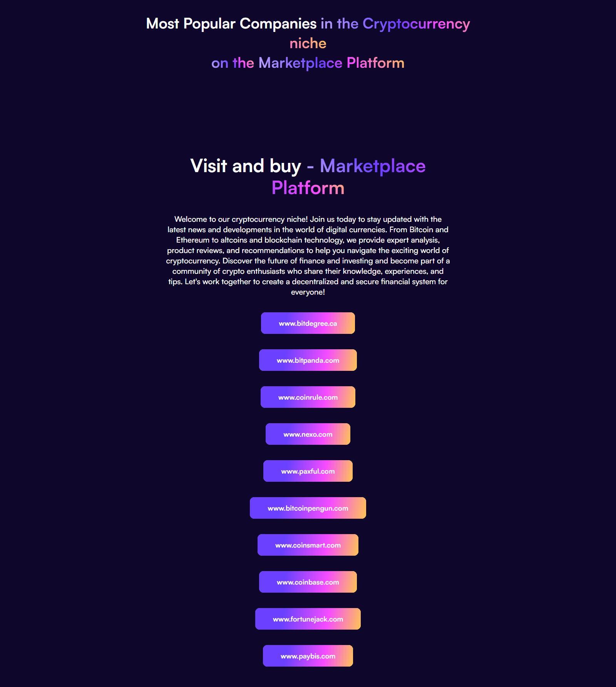Open the www.nexo.com link
This screenshot has height=687, width=616.
(x=308, y=434)
